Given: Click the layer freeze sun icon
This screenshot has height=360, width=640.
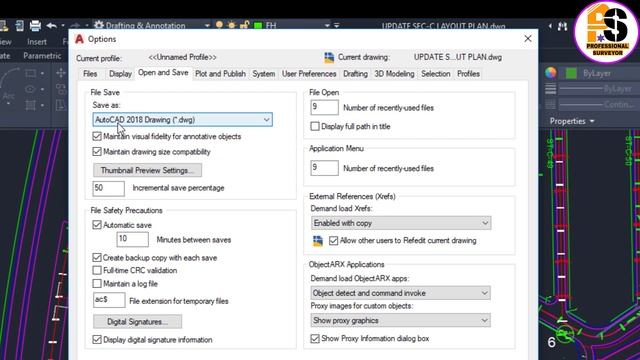Looking at the screenshot, I should 232,25.
